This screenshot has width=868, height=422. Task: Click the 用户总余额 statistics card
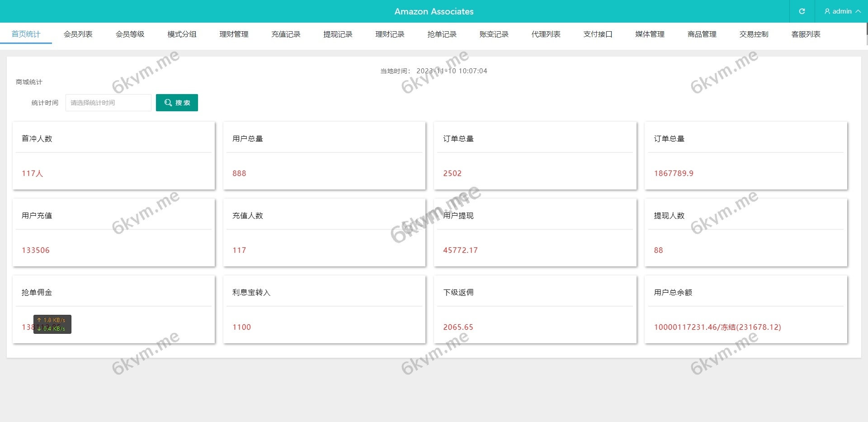745,309
